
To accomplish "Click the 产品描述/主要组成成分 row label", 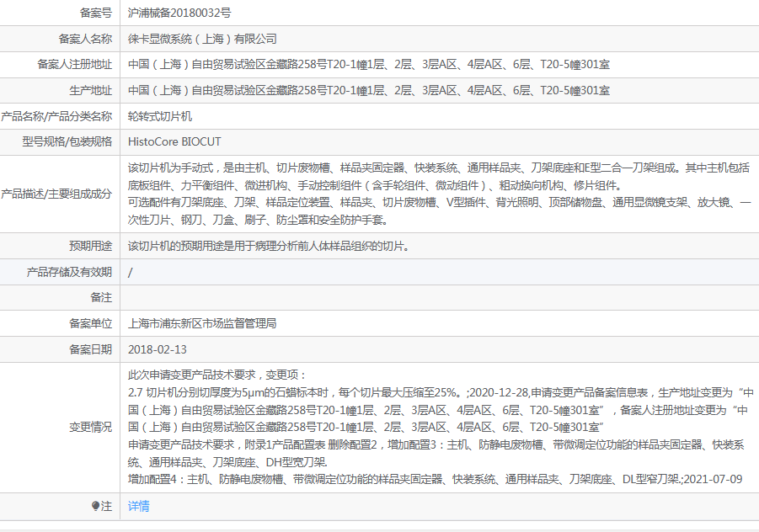I will click(x=57, y=194).
